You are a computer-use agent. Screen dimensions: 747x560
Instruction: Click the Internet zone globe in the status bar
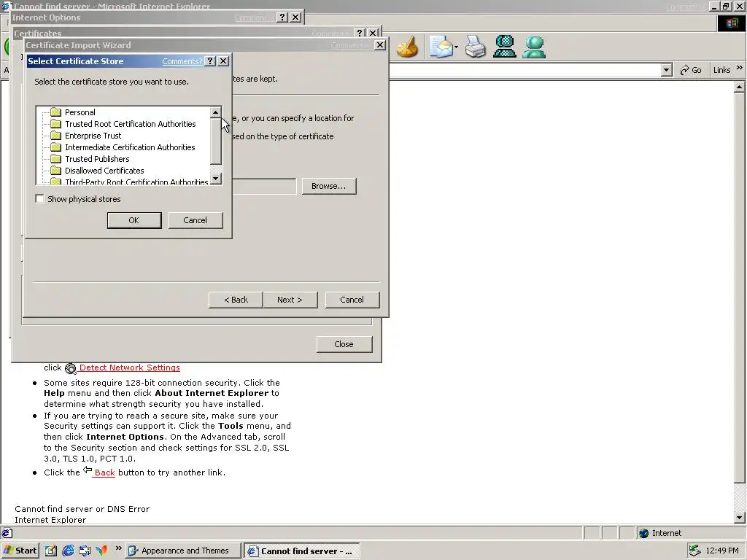[x=643, y=533]
